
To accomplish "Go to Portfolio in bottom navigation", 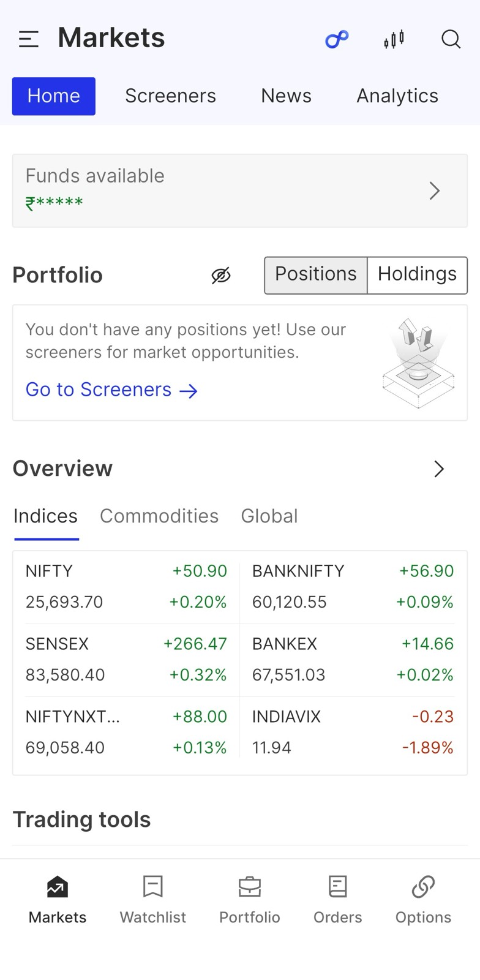I will [x=249, y=899].
